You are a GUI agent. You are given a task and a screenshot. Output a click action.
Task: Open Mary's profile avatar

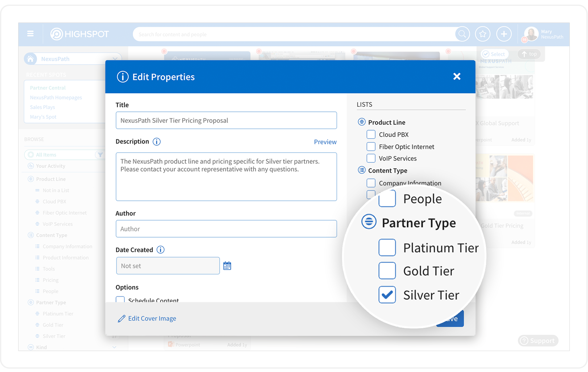[x=531, y=34]
